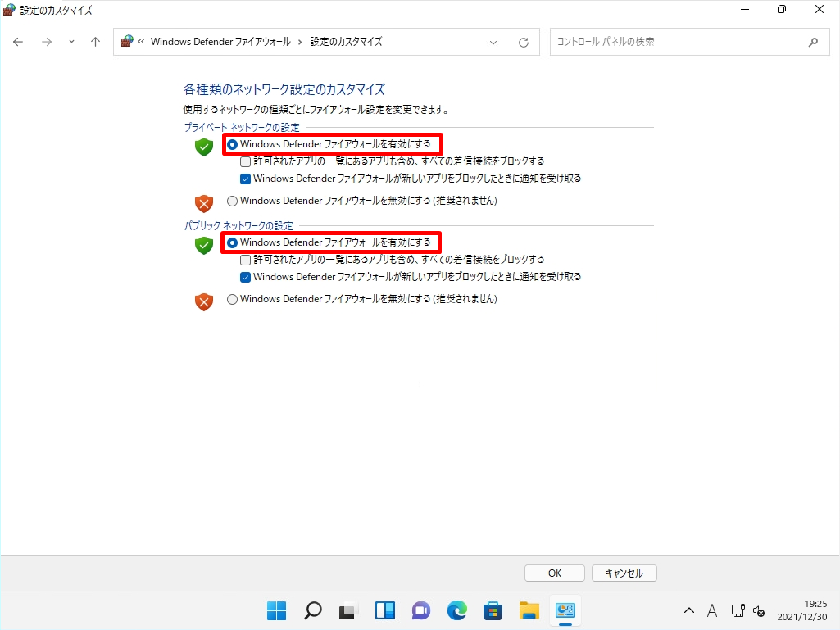840x630 pixels.
Task: Refresh the control panel page
Action: [x=524, y=43]
